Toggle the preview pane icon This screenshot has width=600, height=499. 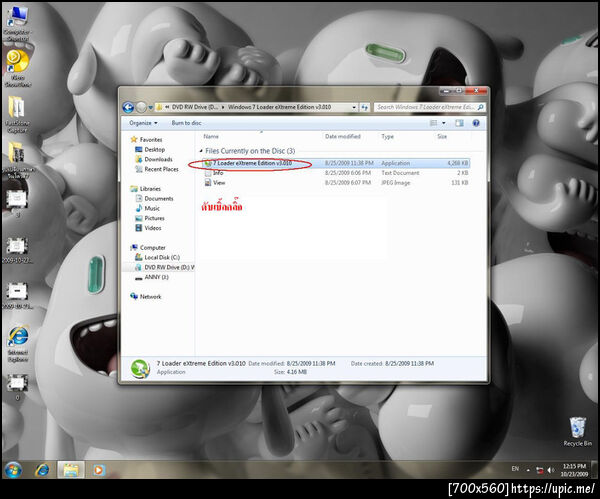coord(459,123)
